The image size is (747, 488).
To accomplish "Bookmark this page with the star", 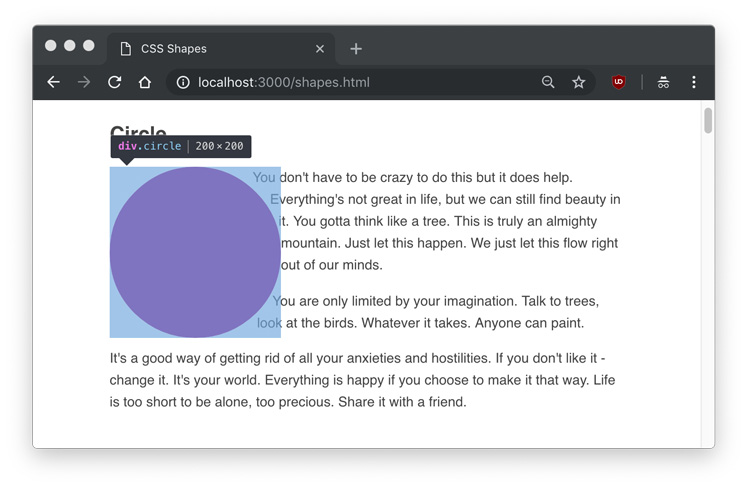I will (x=578, y=82).
